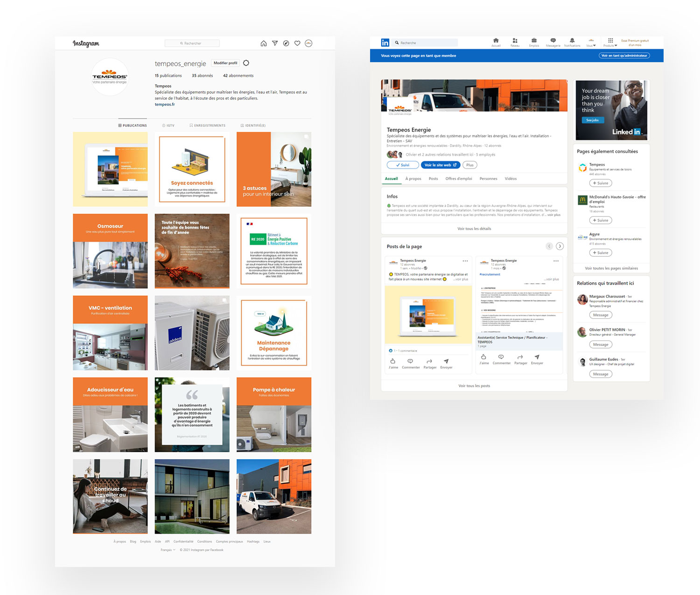This screenshot has height=595, width=700.
Task: Click Modifier profil button
Action: (225, 63)
